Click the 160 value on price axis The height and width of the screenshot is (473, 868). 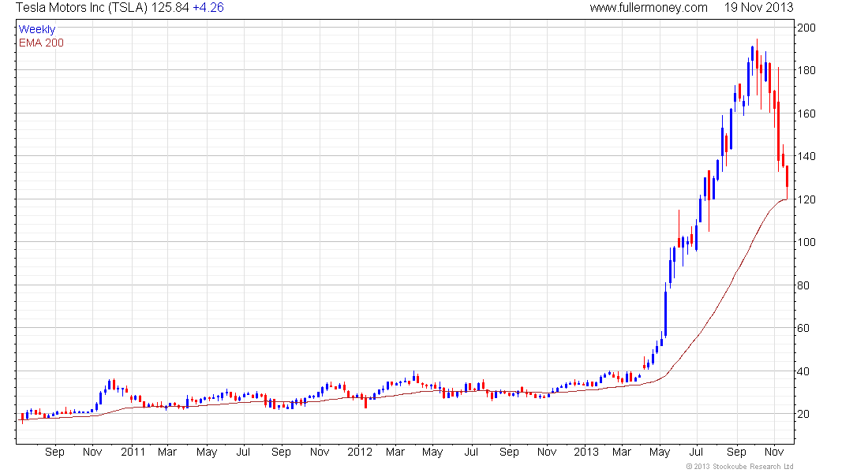pos(806,114)
